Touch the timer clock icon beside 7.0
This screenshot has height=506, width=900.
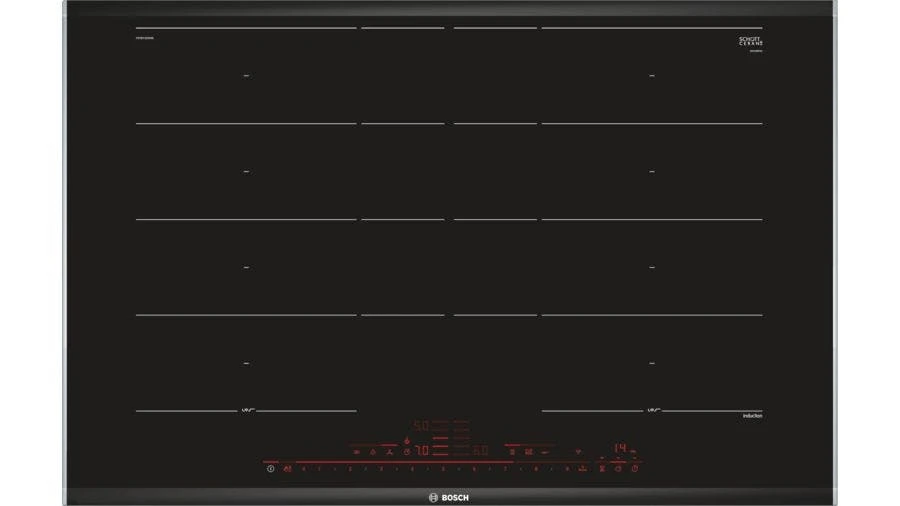coord(407,451)
